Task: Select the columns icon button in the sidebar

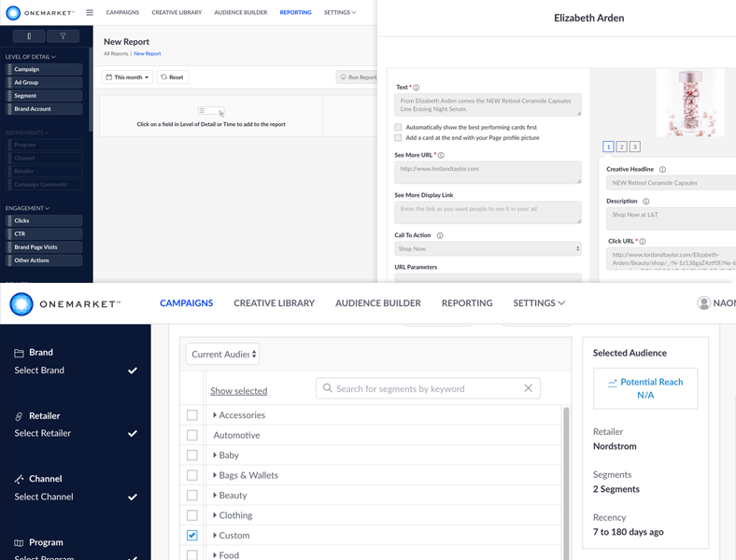Action: pos(29,36)
